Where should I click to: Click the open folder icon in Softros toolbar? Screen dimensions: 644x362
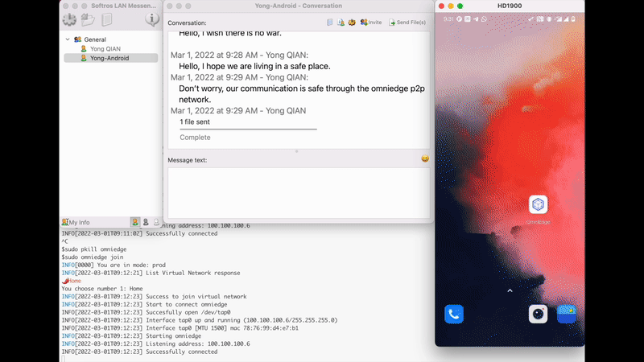point(89,19)
